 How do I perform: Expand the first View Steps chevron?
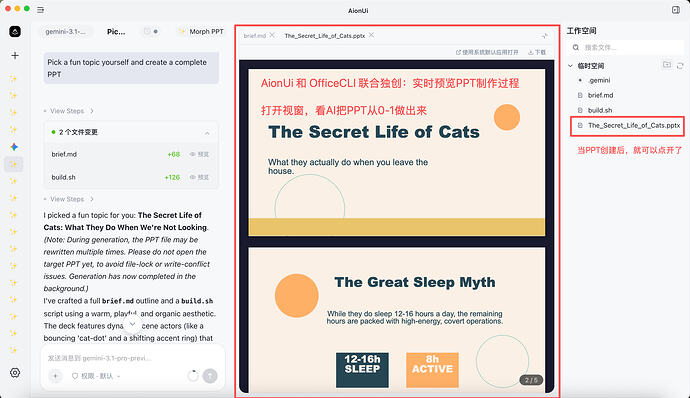coord(92,111)
